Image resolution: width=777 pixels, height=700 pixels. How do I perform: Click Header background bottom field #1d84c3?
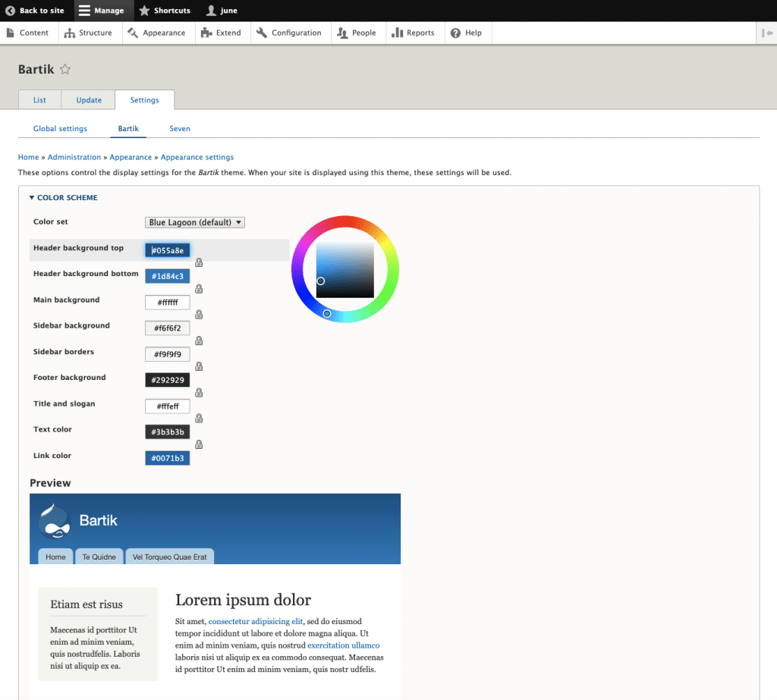168,276
